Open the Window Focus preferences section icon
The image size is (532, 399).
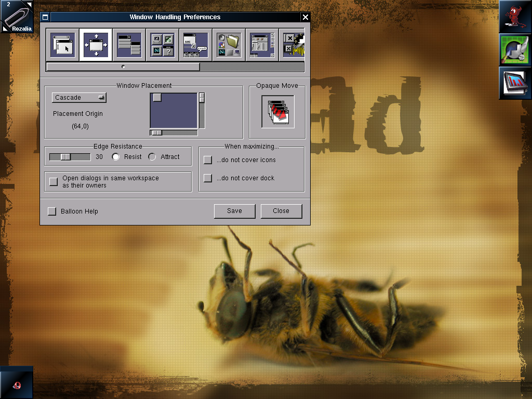click(62, 45)
